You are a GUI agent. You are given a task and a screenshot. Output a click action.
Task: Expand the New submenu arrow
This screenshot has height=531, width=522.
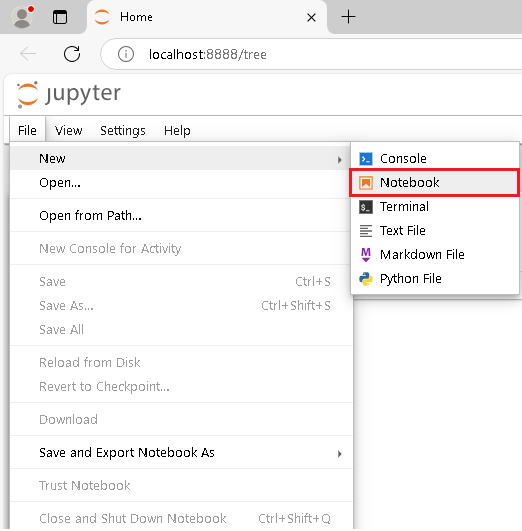[x=339, y=160]
